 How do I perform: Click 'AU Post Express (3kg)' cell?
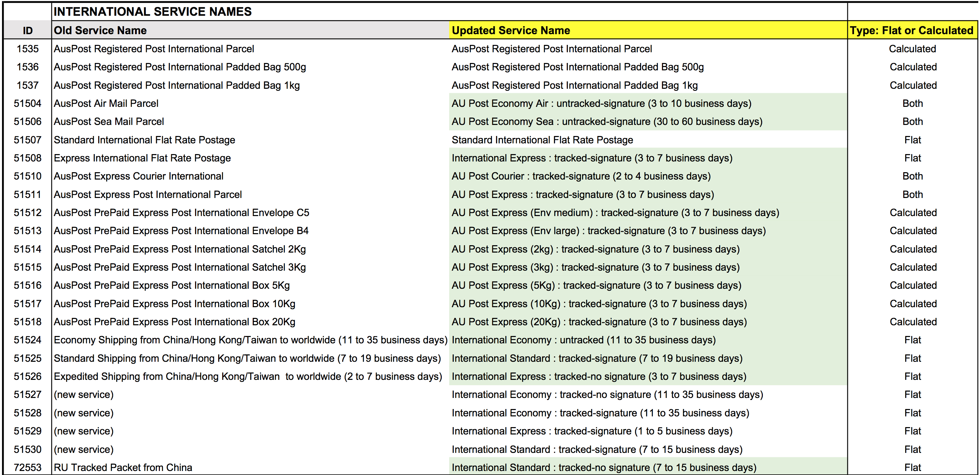(595, 267)
